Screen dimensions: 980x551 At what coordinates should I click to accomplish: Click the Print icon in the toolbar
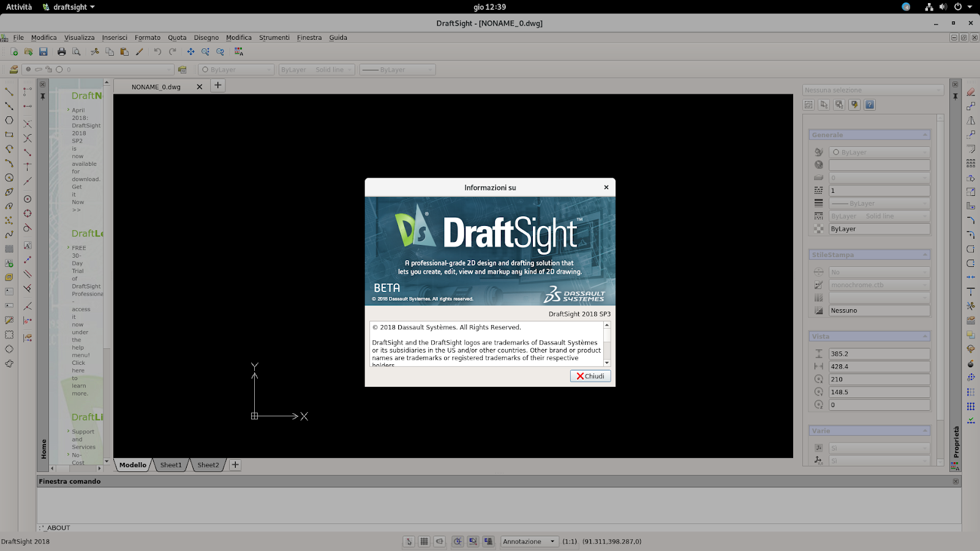61,52
